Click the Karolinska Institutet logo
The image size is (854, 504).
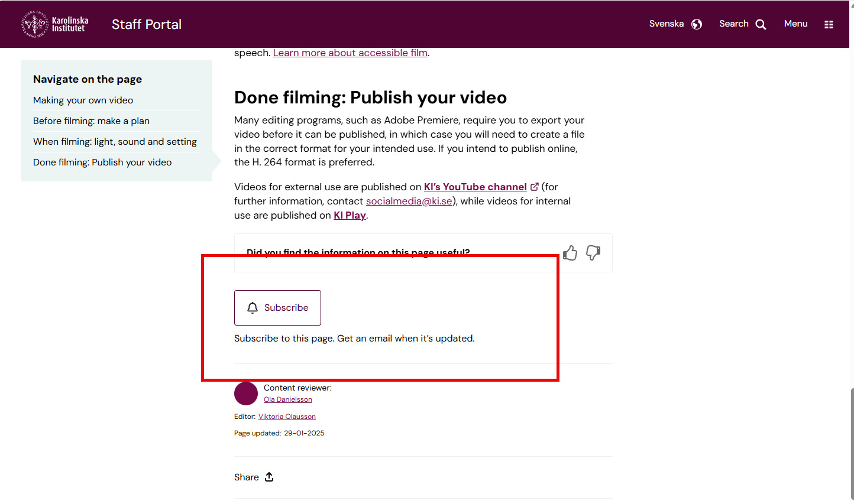[x=55, y=24]
